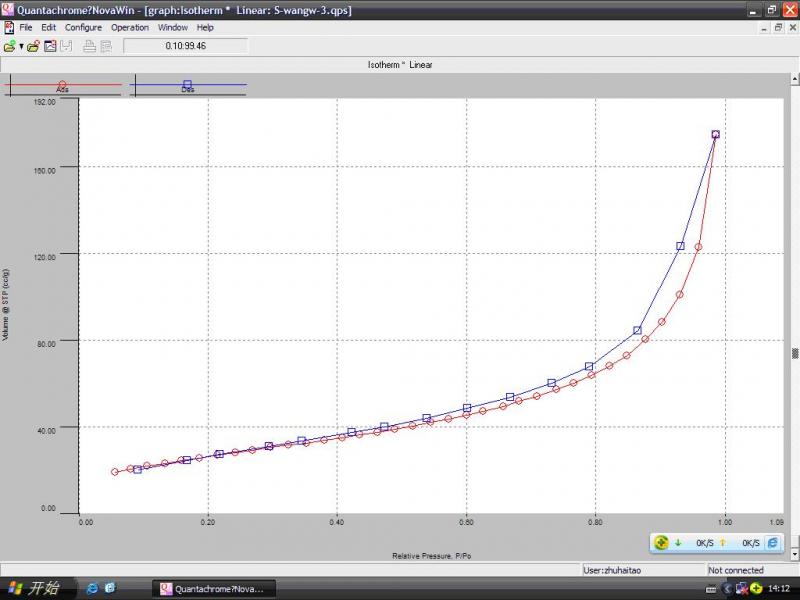Viewport: 800px width, 600px height.
Task: Click the open file folder icon in toolbar
Action: click(x=9, y=46)
